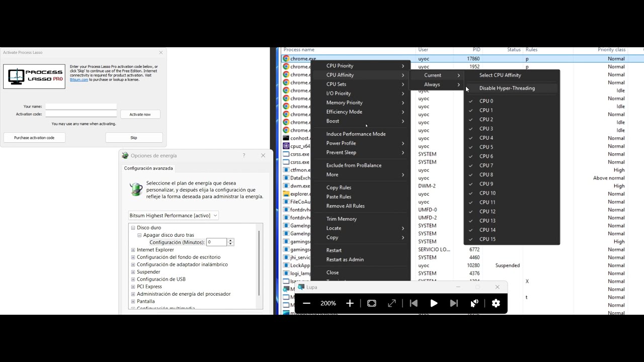The image size is (644, 362).
Task: Click the zoom in plus icon in Lupa
Action: point(350,303)
